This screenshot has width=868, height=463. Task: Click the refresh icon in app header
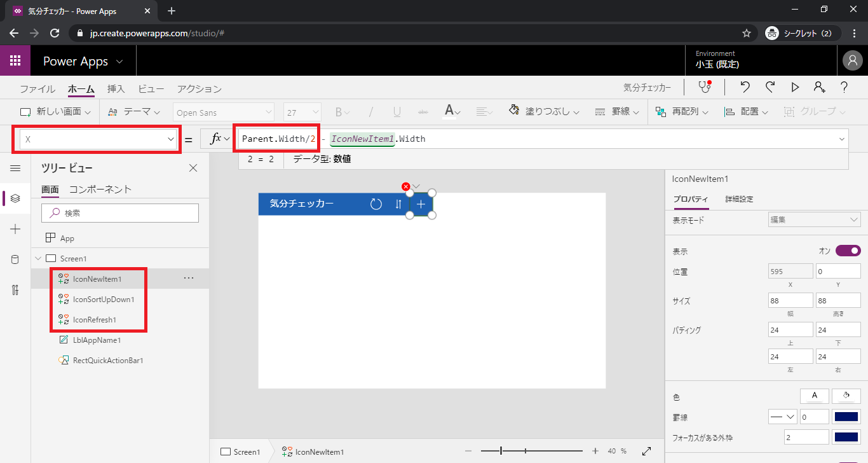(x=376, y=204)
